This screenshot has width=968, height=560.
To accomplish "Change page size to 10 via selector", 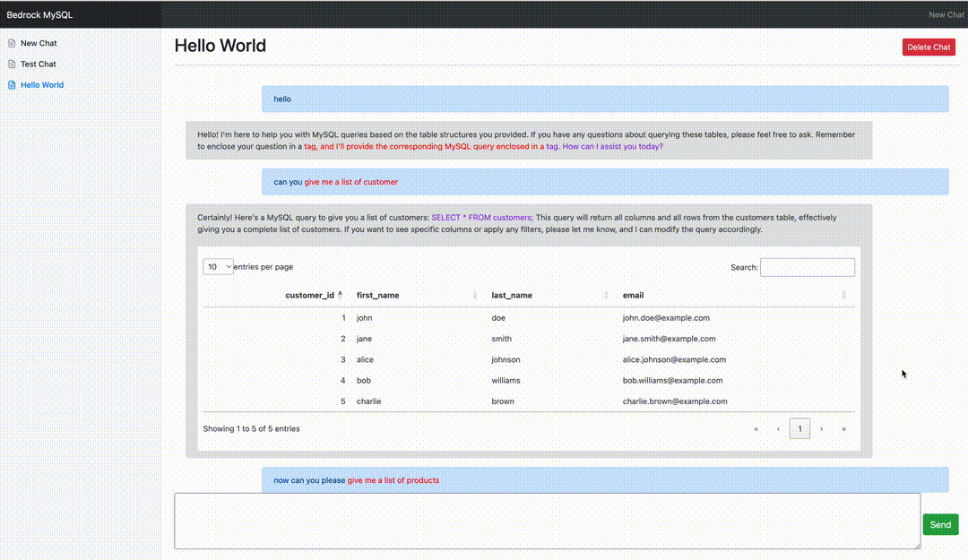I will pyautogui.click(x=218, y=266).
